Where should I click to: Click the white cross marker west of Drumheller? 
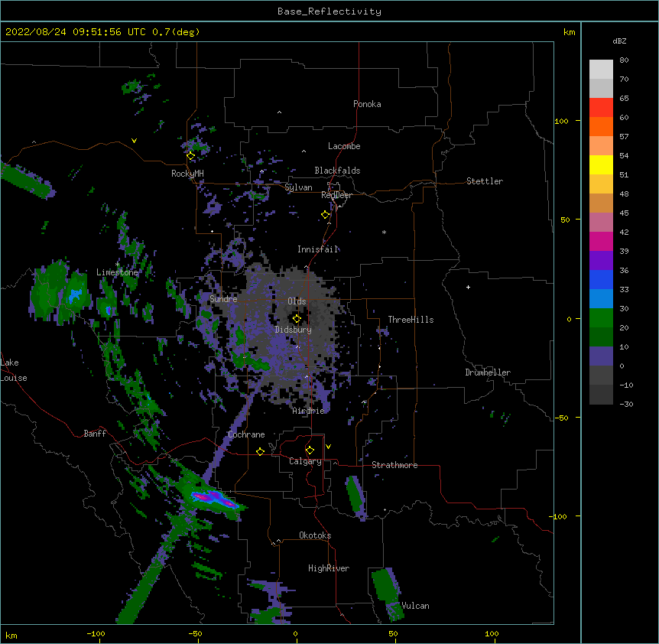(x=468, y=287)
